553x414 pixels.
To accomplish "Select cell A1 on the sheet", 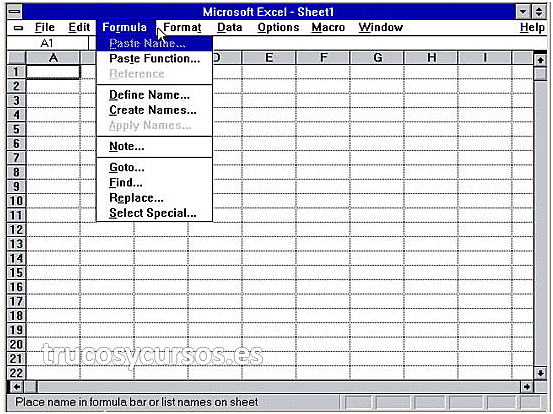I will point(53,72).
